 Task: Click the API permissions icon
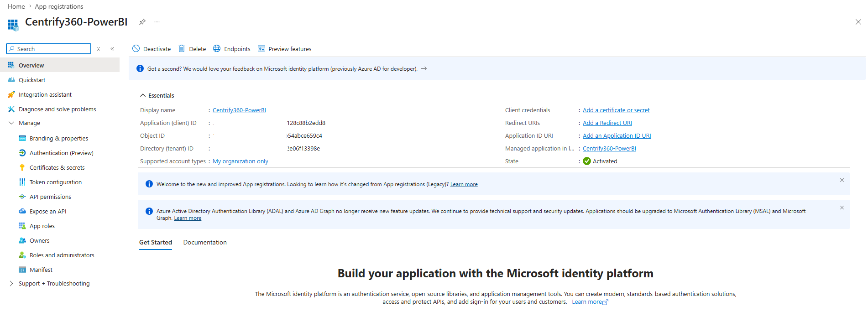[22, 197]
